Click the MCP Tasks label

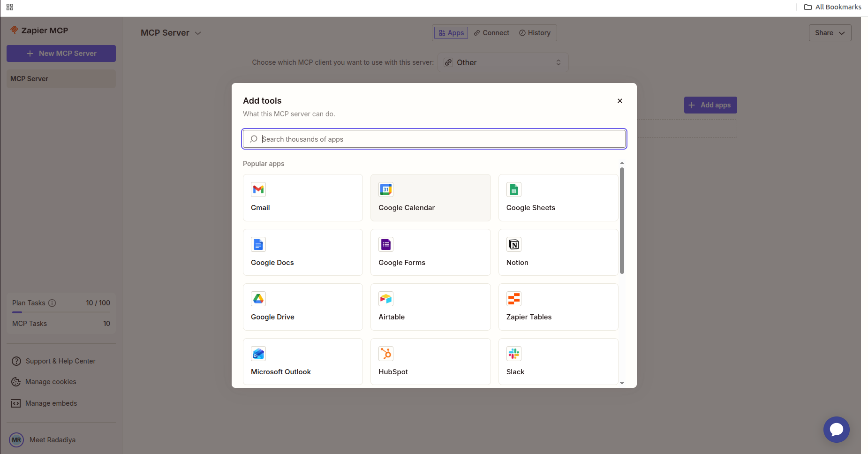point(30,324)
